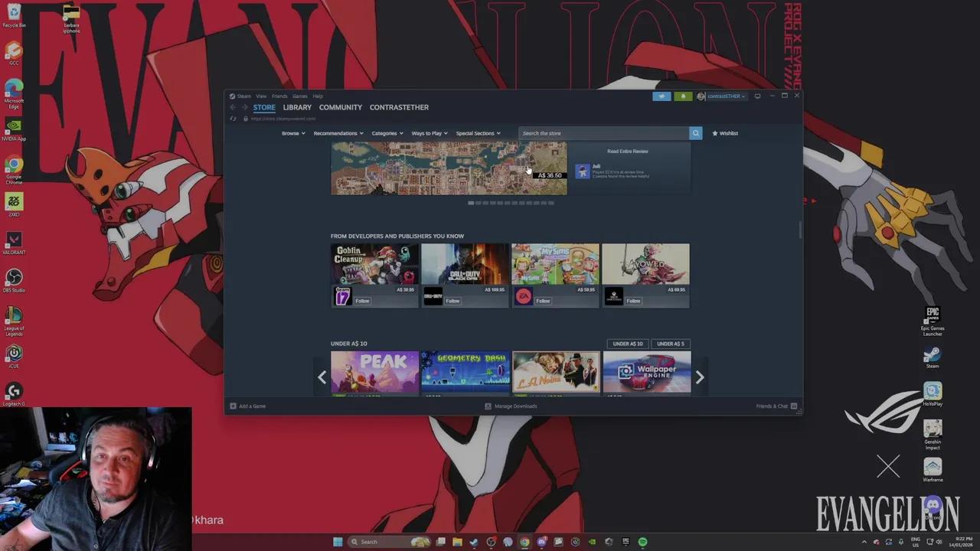
Task: Click the Wishlist star icon
Action: point(714,133)
